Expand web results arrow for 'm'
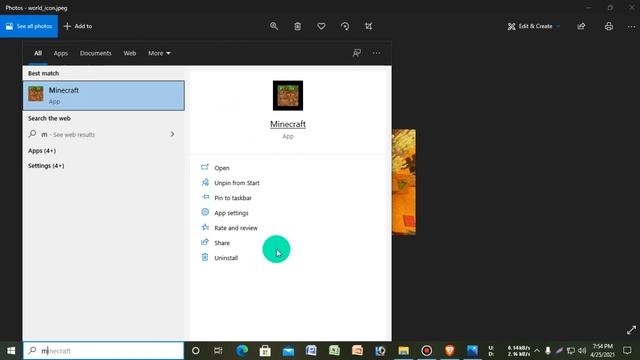This screenshot has height=360, width=640. click(172, 134)
